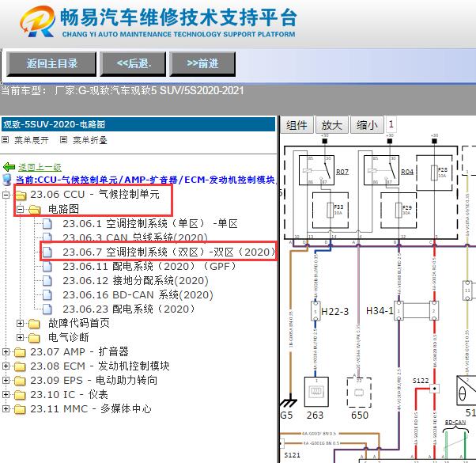
Task: Click document icon of 23.06.16 BD-CAN
Action: click(47, 295)
